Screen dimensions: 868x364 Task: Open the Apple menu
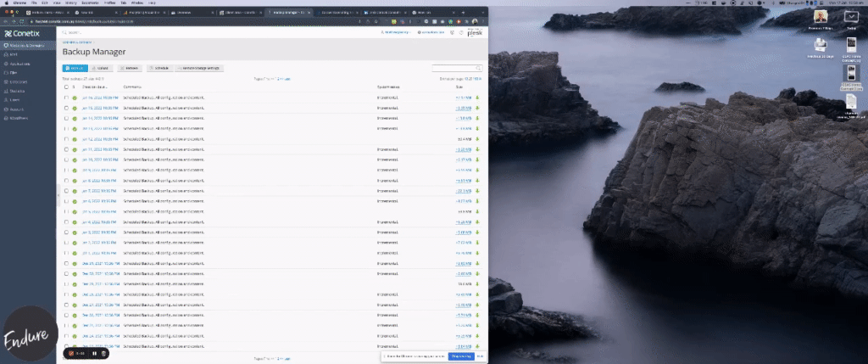[5, 3]
